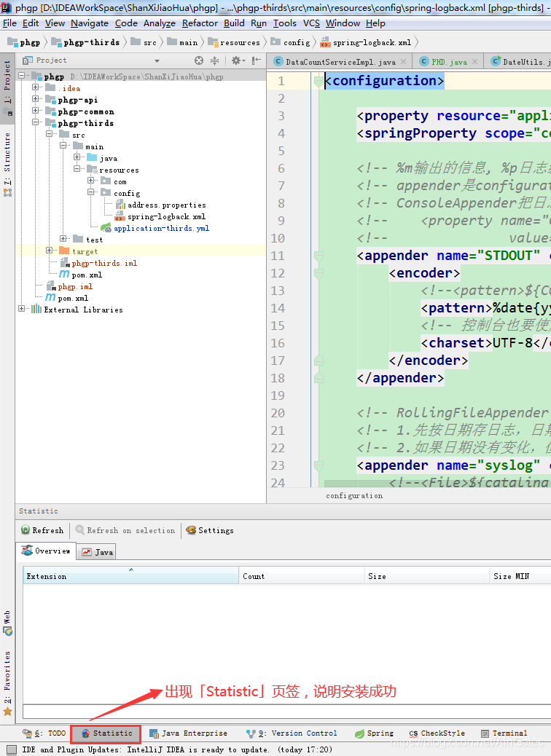Click phgp-thirds in navigation breadcrumb
Viewport: 551px width, 756px height.
[x=85, y=42]
